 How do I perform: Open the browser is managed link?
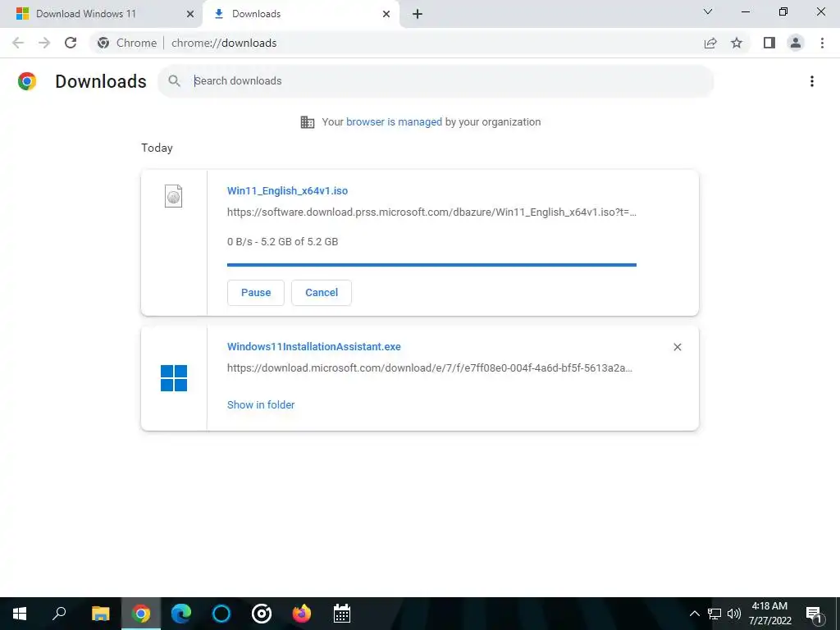point(394,122)
